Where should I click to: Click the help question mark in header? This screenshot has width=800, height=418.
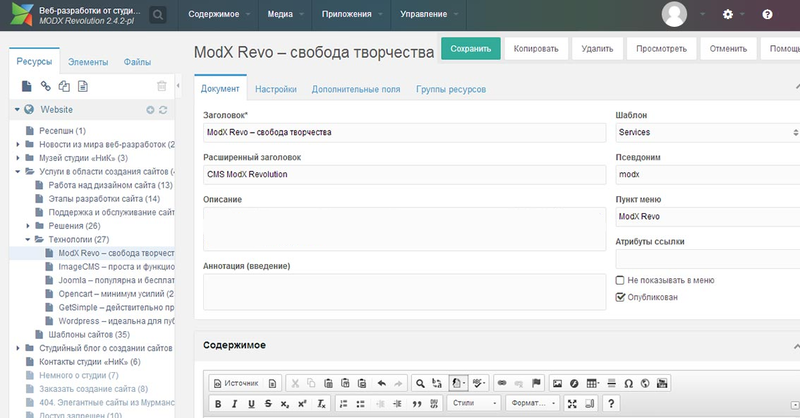click(767, 15)
